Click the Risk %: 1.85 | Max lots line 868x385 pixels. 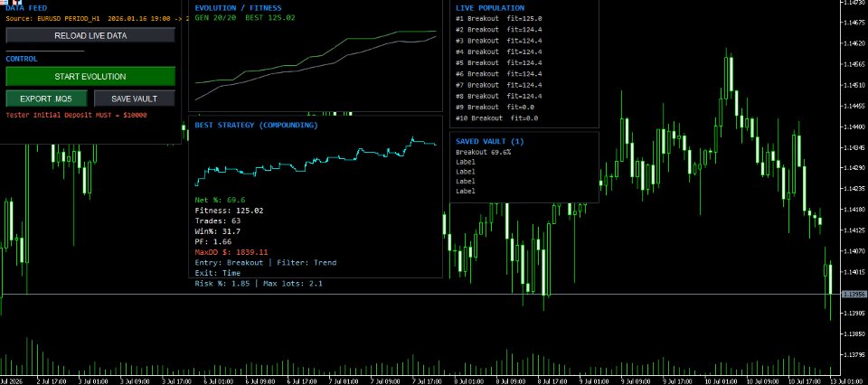[x=259, y=284]
